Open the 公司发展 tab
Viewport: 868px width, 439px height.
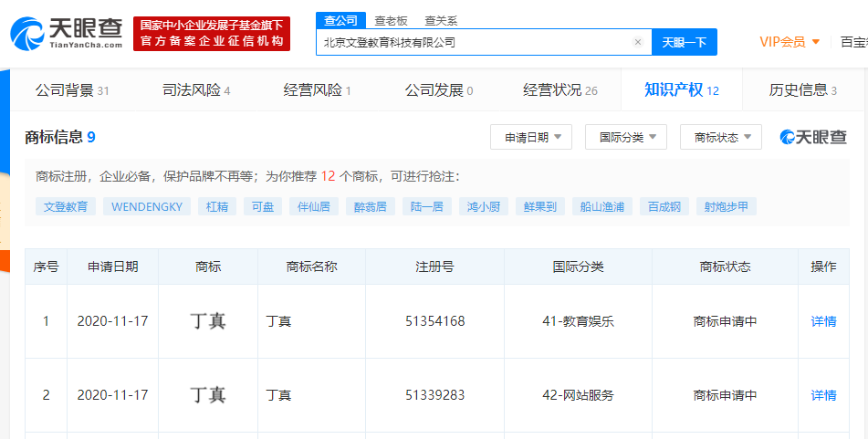coord(439,90)
